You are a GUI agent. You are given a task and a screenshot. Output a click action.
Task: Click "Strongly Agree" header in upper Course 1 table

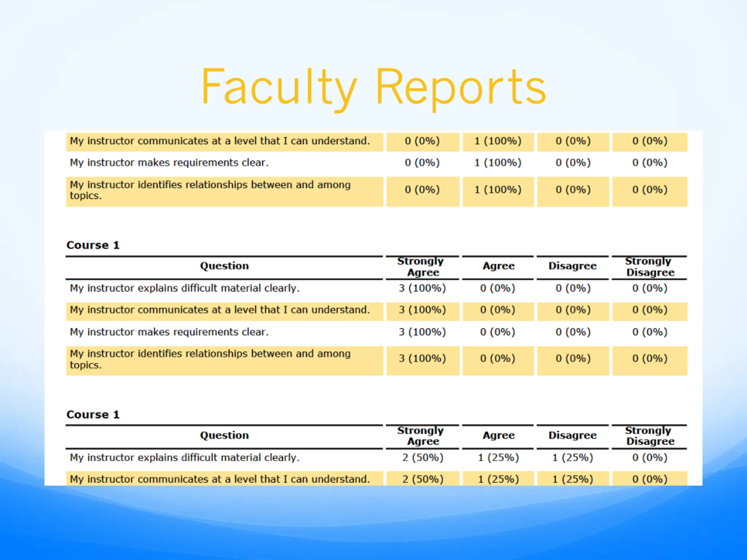point(421,267)
